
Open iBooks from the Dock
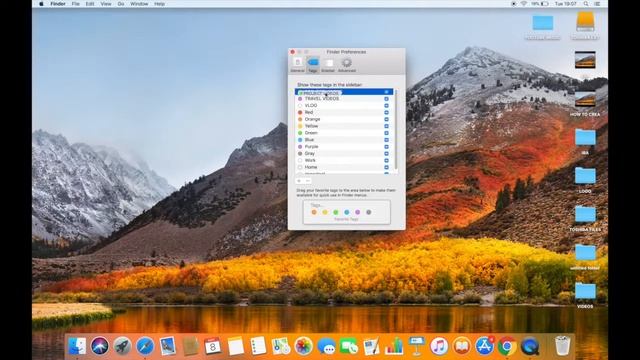(462, 346)
